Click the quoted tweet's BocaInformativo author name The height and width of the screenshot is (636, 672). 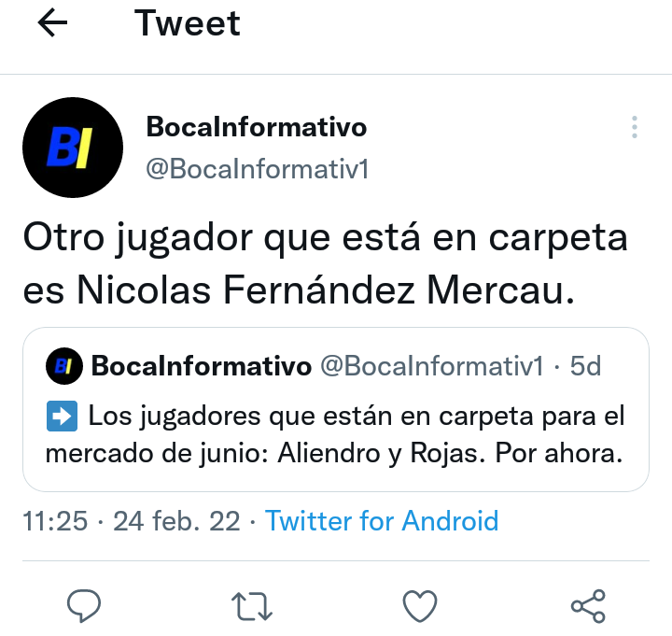(202, 366)
